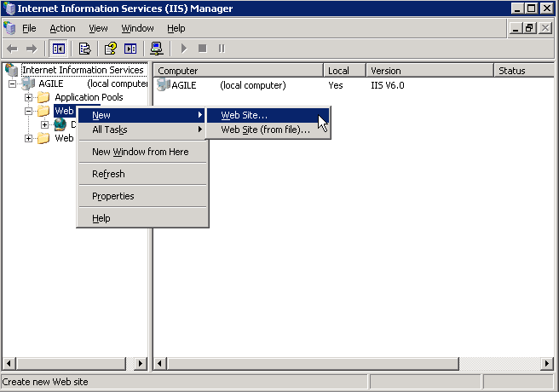Sort by the Version column header
This screenshot has height=392, width=559.
pyautogui.click(x=430, y=71)
